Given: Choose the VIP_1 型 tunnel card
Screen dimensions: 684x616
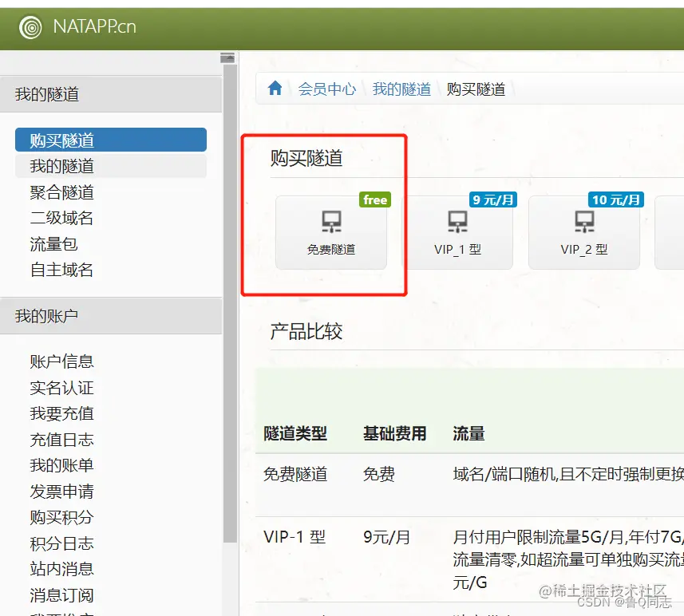Looking at the screenshot, I should pyautogui.click(x=457, y=232).
